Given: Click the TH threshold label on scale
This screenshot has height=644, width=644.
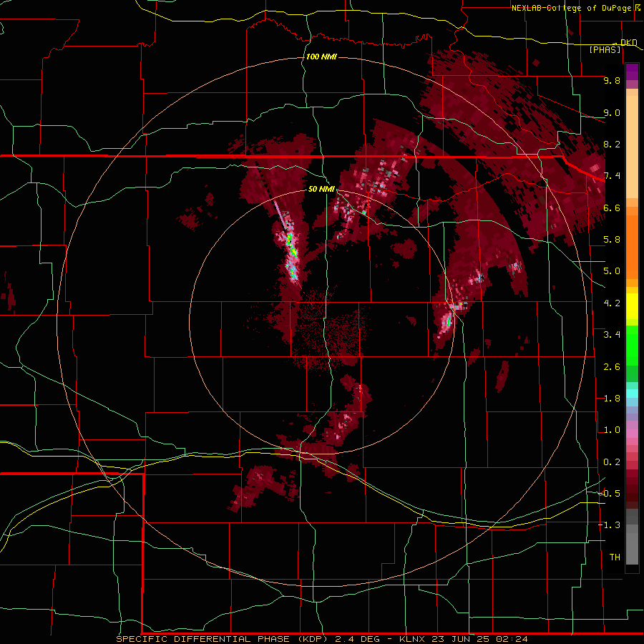Looking at the screenshot, I should click(x=615, y=557).
